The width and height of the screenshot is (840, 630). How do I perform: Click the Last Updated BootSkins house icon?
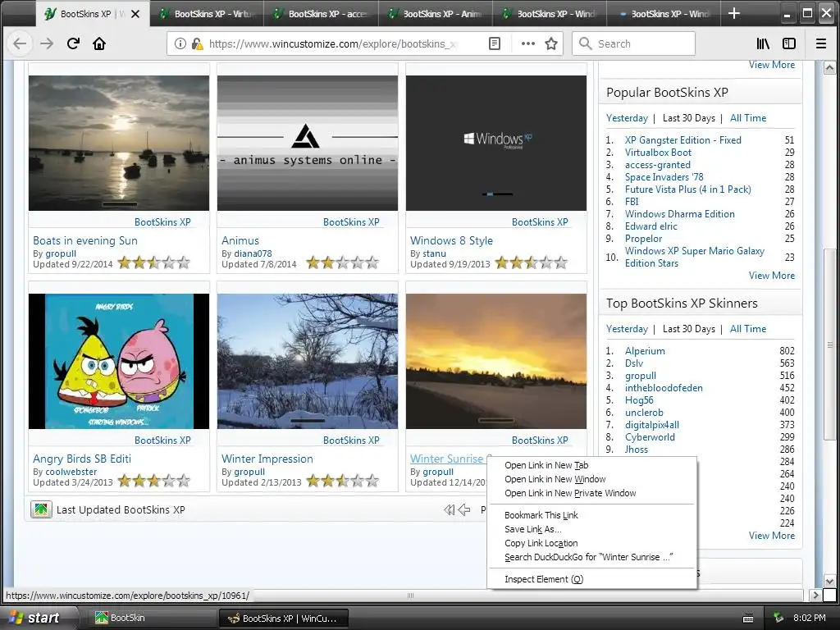(41, 509)
